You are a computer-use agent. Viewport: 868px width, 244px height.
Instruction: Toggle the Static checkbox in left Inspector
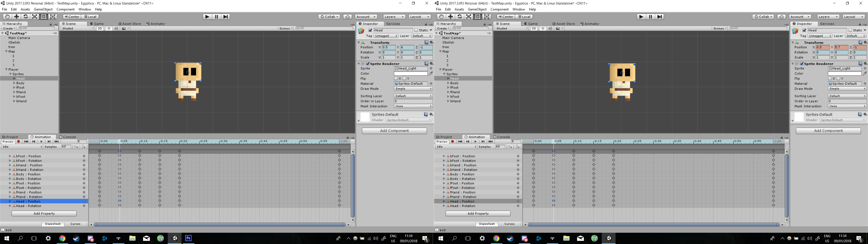[416, 30]
